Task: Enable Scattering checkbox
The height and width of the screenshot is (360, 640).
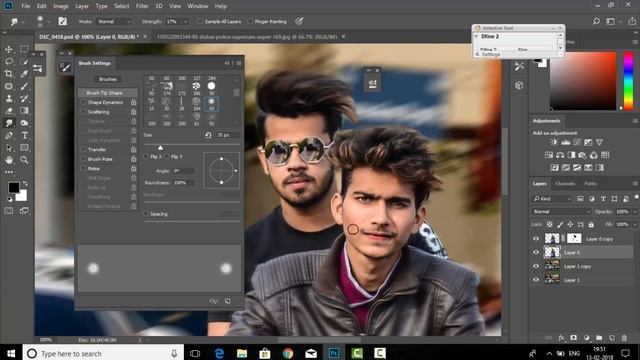Action: point(84,112)
